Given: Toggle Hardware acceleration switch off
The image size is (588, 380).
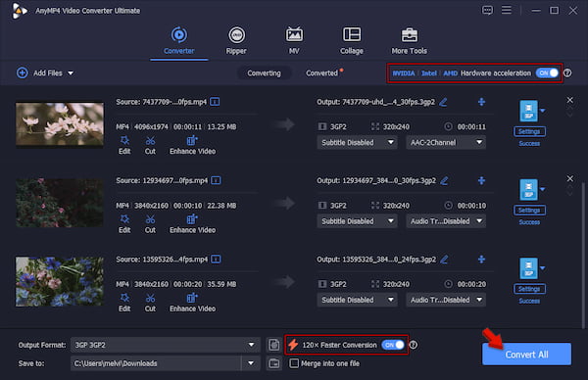Looking at the screenshot, I should point(547,73).
